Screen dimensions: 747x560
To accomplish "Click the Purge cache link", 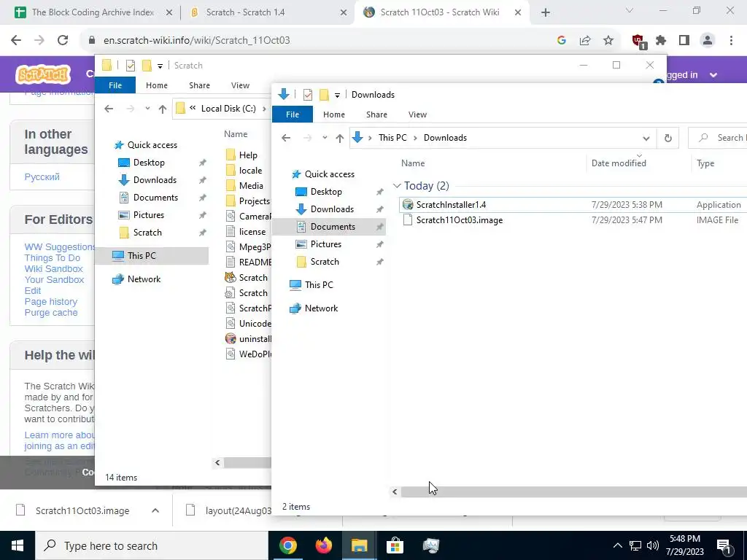I will point(51,312).
